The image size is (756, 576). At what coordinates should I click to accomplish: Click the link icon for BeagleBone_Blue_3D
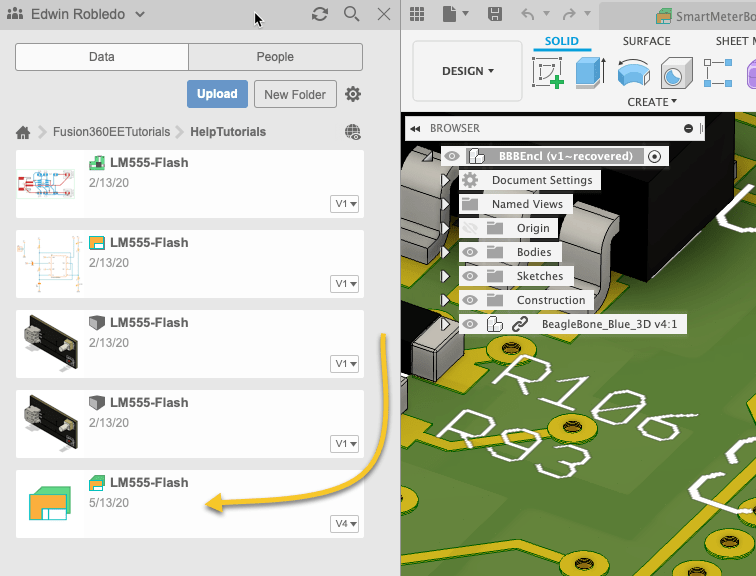[x=520, y=324]
